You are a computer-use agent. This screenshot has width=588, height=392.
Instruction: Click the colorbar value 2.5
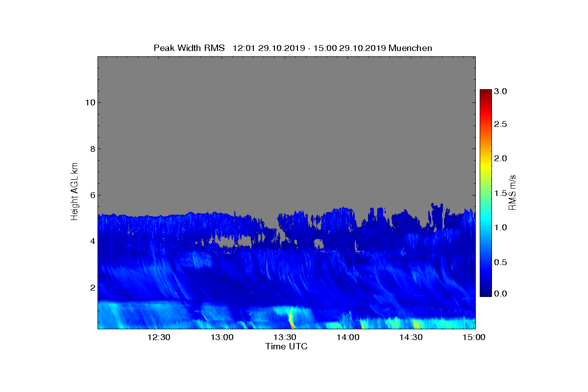pyautogui.click(x=500, y=124)
